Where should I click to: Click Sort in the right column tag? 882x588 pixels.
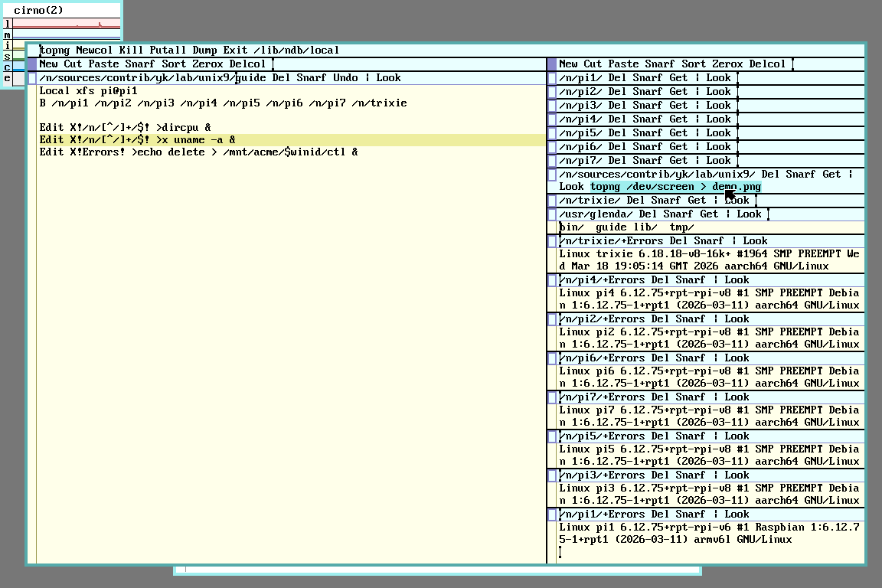[694, 64]
